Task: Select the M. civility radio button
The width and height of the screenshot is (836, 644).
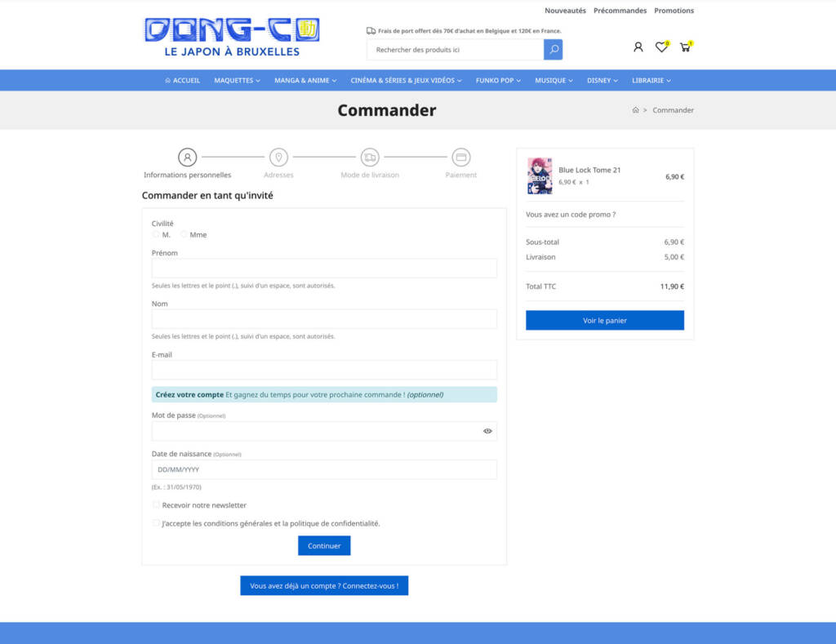Action: coord(156,234)
